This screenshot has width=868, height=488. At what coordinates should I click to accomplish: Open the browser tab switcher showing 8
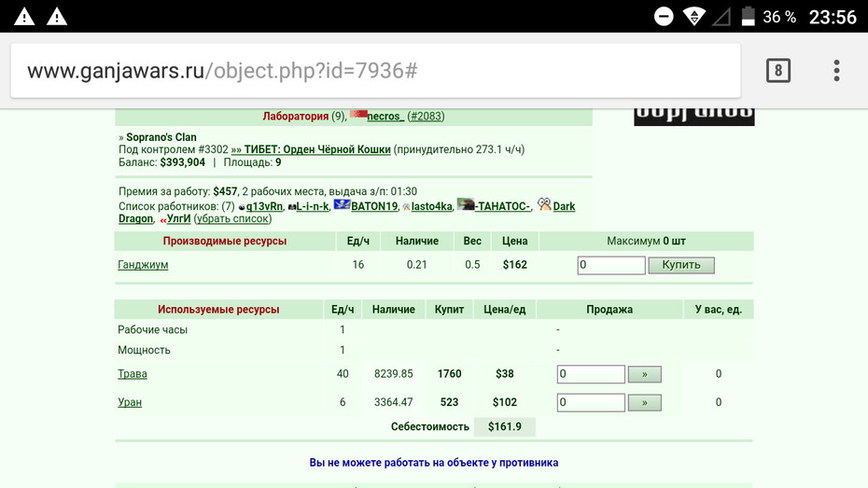click(x=777, y=70)
